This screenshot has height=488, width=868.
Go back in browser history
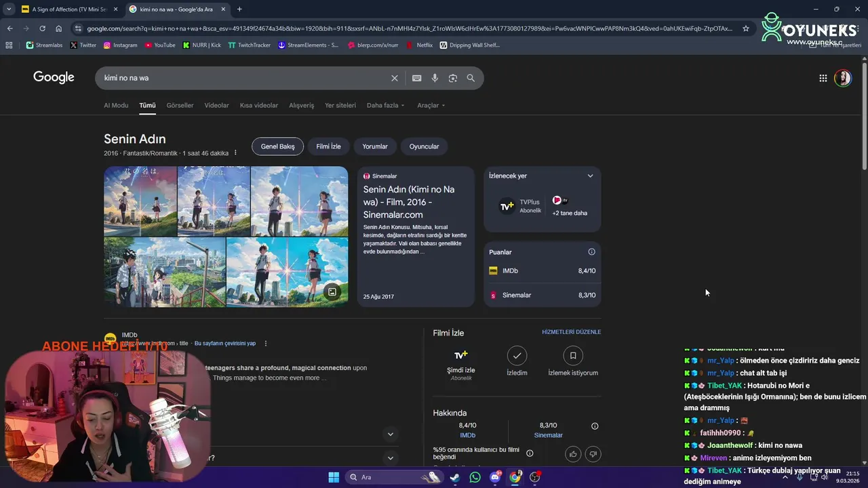point(9,28)
